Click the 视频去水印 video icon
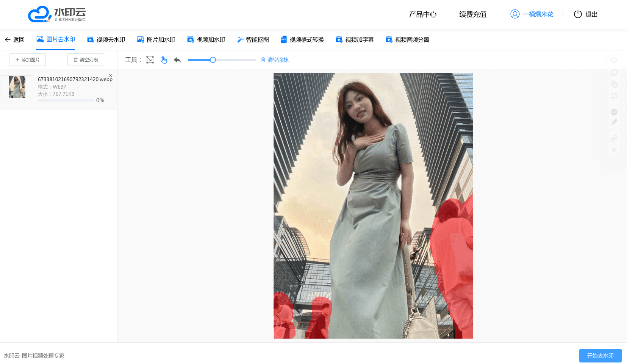627x364 pixels. pyautogui.click(x=91, y=39)
